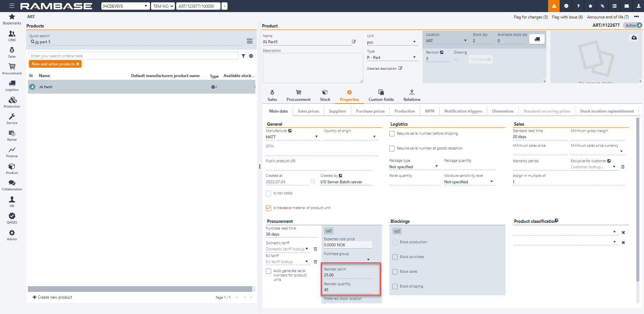
Task: Open the Type P - Part dropdown
Action: coord(414,57)
